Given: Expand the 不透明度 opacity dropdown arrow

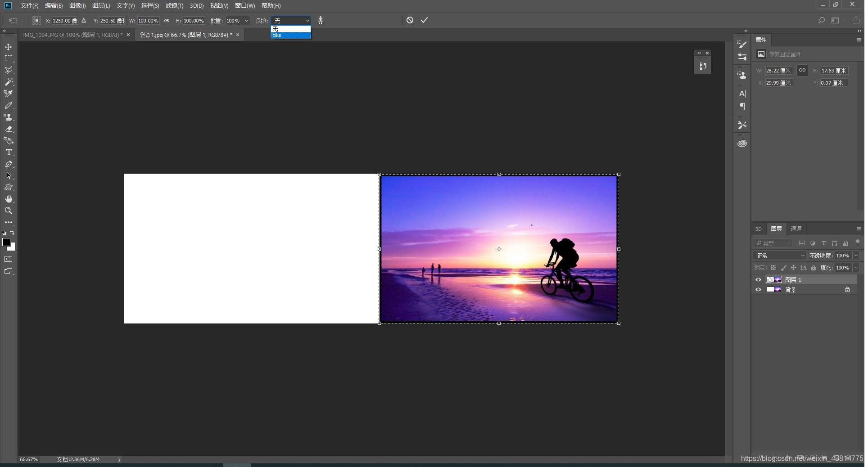Looking at the screenshot, I should click(856, 256).
